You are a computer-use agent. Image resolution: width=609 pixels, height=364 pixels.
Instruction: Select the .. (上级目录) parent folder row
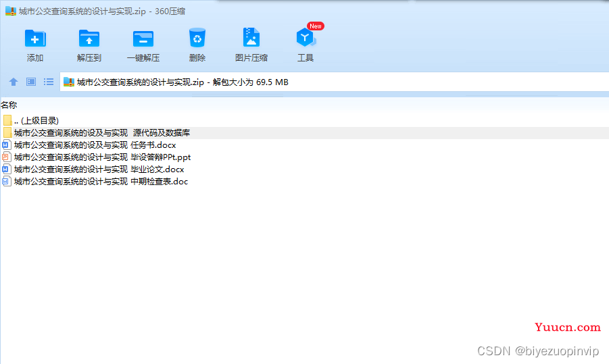(x=304, y=121)
